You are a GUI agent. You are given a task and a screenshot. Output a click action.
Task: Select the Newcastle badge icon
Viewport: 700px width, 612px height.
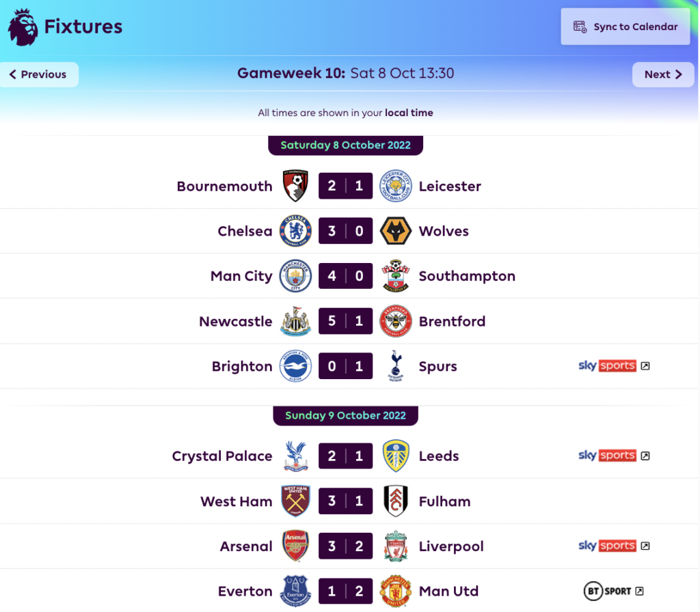pos(295,320)
